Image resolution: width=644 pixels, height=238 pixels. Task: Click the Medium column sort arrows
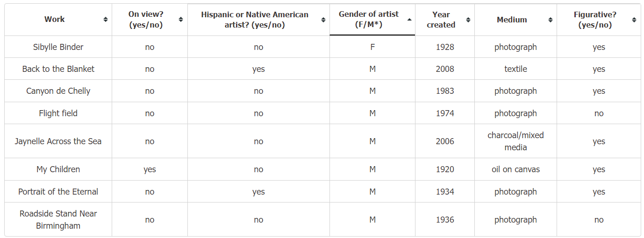click(551, 20)
